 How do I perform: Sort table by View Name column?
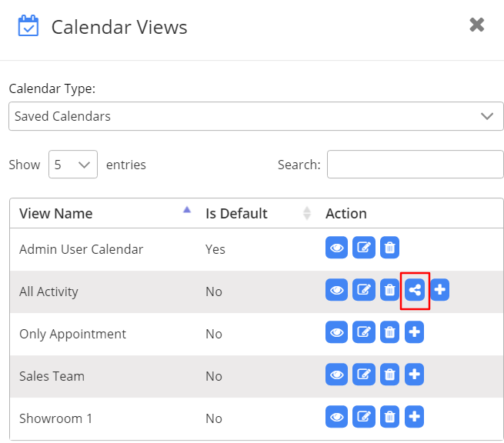tap(55, 214)
